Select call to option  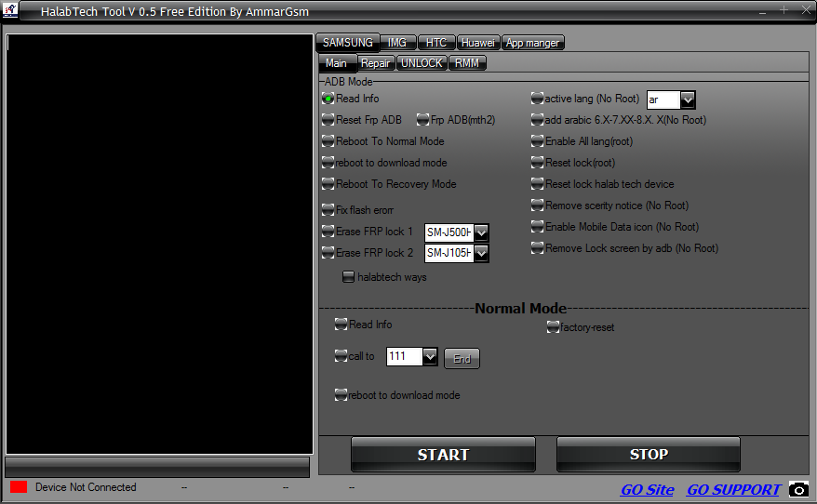pyautogui.click(x=341, y=356)
